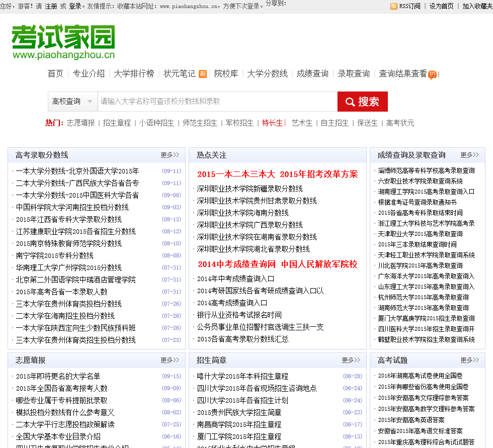
Task: Open 2015年即将更名的大学名单 article
Action: click(x=58, y=377)
